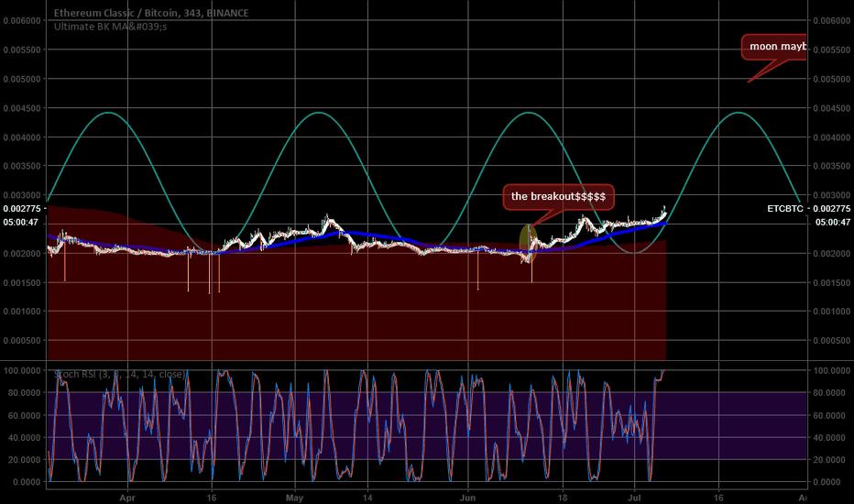Viewport: 854px width, 504px height.
Task: Click the 0.002775 current price label on left axis
Action: click(x=22, y=209)
